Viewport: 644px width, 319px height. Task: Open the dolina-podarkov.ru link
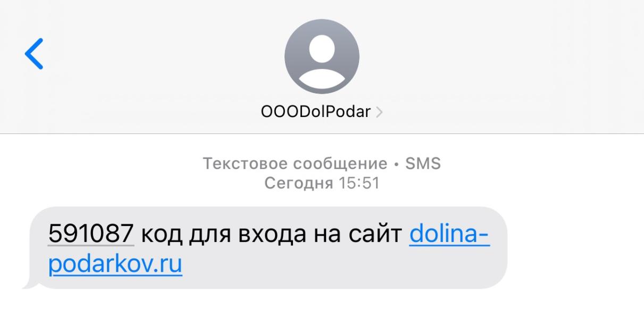(x=269, y=250)
